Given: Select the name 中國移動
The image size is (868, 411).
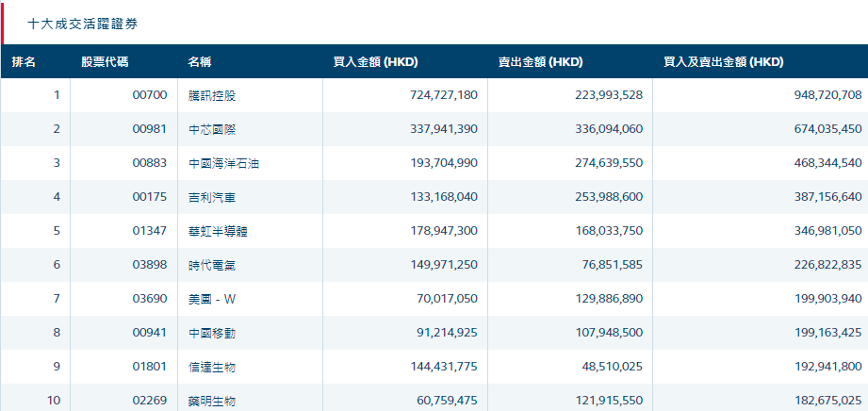Looking at the screenshot, I should tap(212, 333).
